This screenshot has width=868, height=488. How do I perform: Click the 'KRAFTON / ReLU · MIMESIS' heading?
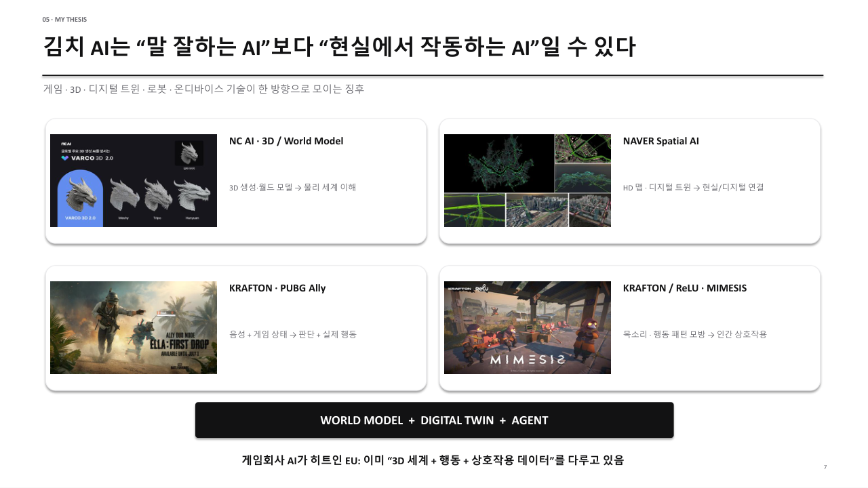pos(685,288)
